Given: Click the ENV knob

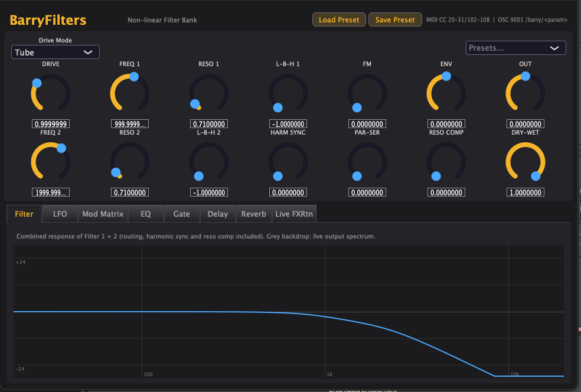Looking at the screenshot, I should (446, 93).
